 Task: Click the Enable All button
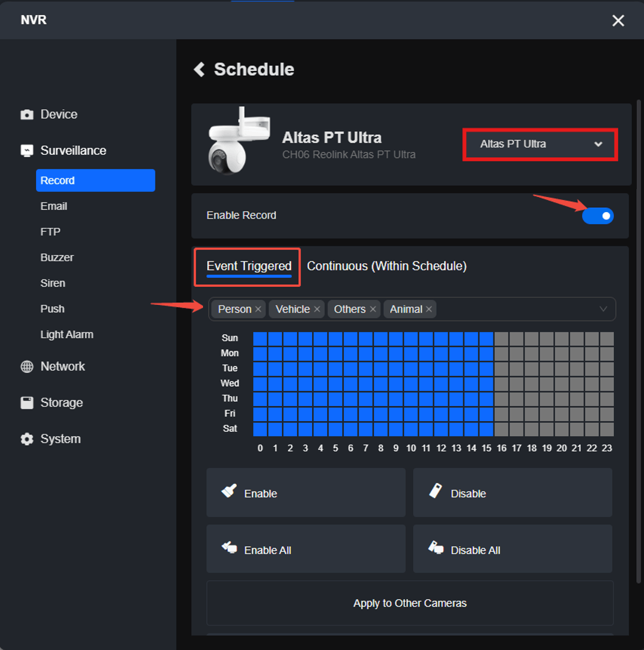click(306, 549)
